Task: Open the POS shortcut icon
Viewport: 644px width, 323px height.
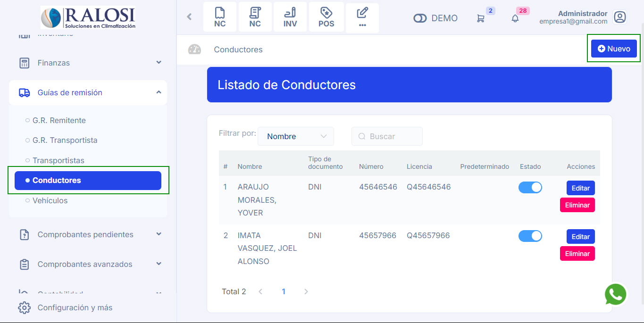Action: tap(326, 17)
